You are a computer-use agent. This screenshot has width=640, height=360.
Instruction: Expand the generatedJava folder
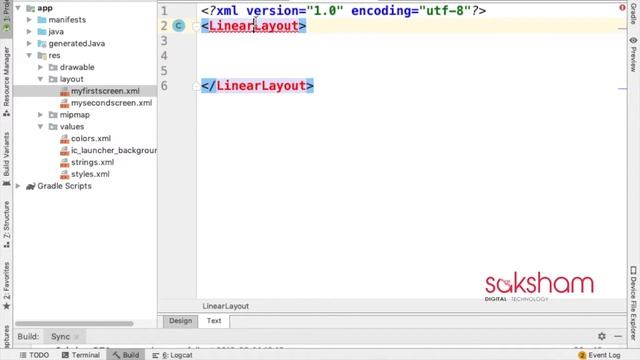[29, 43]
